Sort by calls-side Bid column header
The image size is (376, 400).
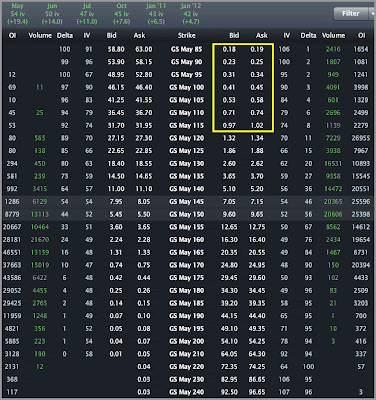pyautogui.click(x=111, y=35)
